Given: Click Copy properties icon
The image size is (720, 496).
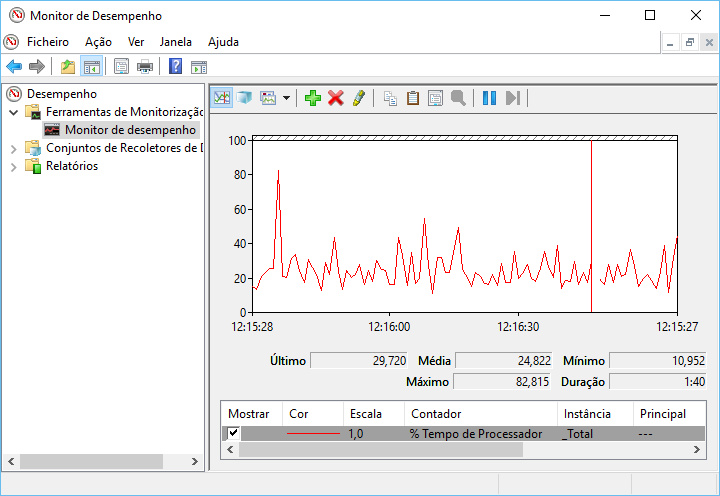Looking at the screenshot, I should [x=390, y=97].
